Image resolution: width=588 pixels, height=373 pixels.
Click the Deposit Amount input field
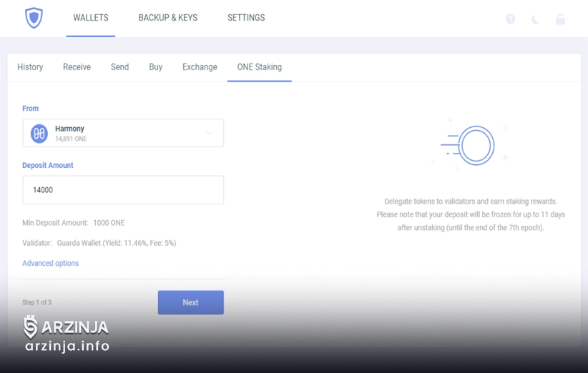(123, 190)
